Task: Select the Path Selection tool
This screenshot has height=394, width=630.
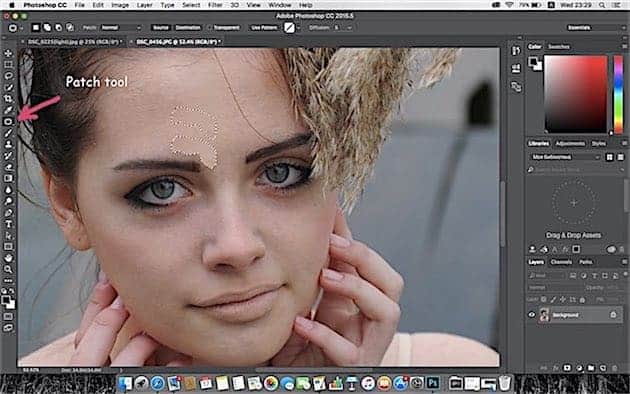Action: pos(8,235)
